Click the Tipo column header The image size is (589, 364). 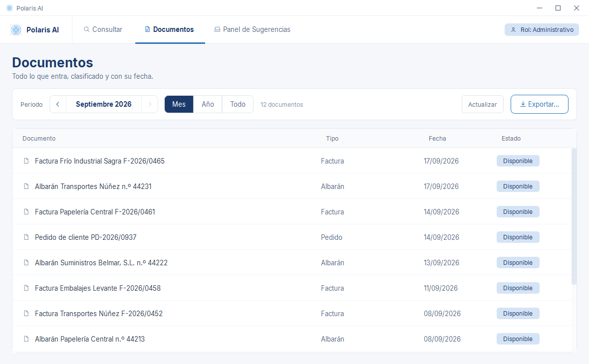coord(332,139)
